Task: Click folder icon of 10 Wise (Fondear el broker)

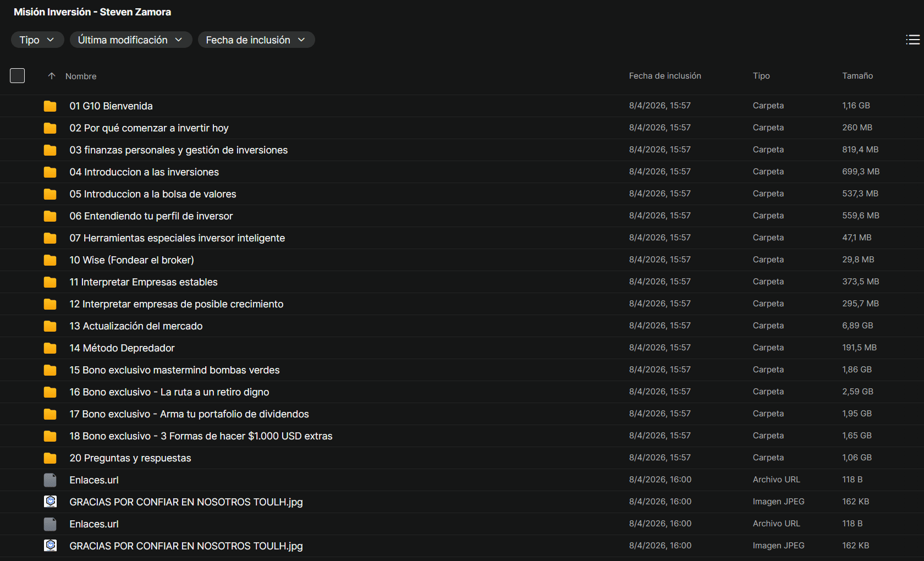Action: [50, 260]
